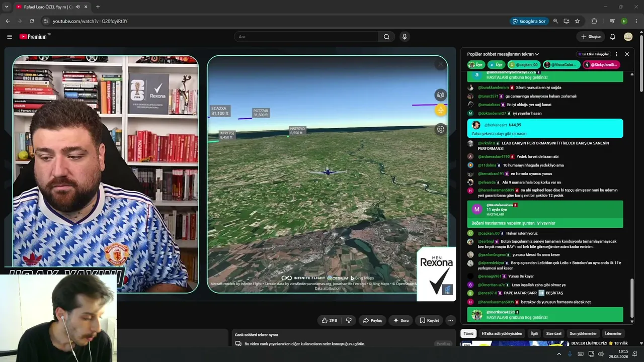Viewport: 644px width, 362px height.
Task: Click the install app icon in address bar
Action: [567, 21]
